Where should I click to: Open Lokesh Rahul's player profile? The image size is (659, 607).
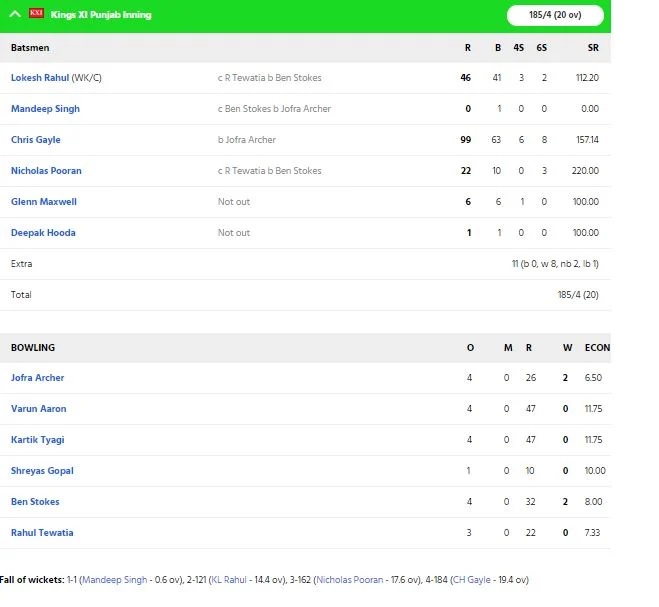pyautogui.click(x=40, y=78)
